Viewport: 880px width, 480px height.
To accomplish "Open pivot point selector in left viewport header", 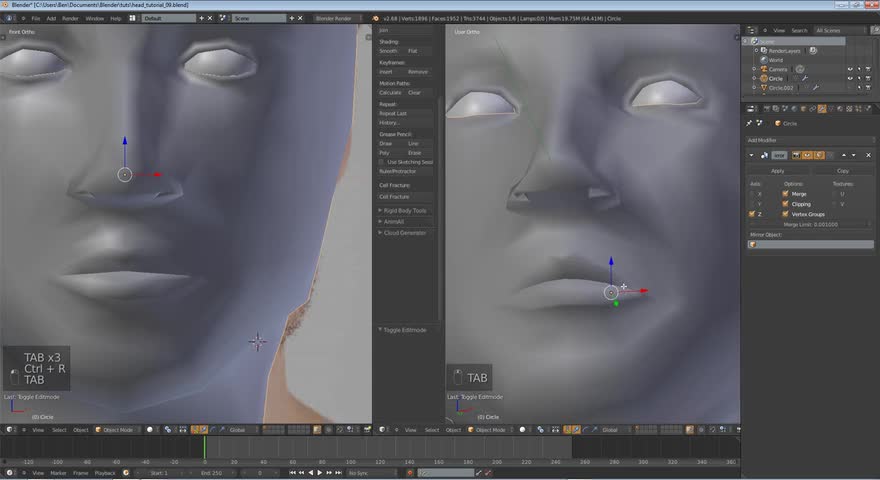I will click(x=169, y=429).
